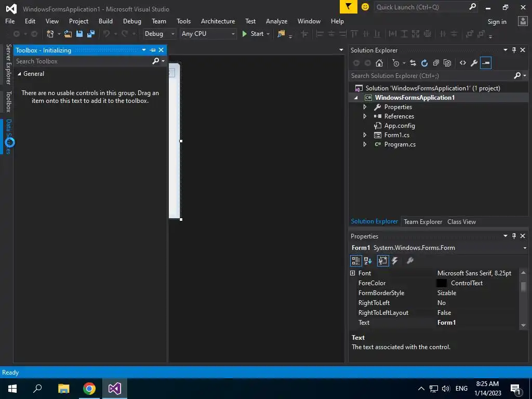Click the Toolbox auto-hide pin icon
Image resolution: width=532 pixels, height=399 pixels.
coord(153,50)
